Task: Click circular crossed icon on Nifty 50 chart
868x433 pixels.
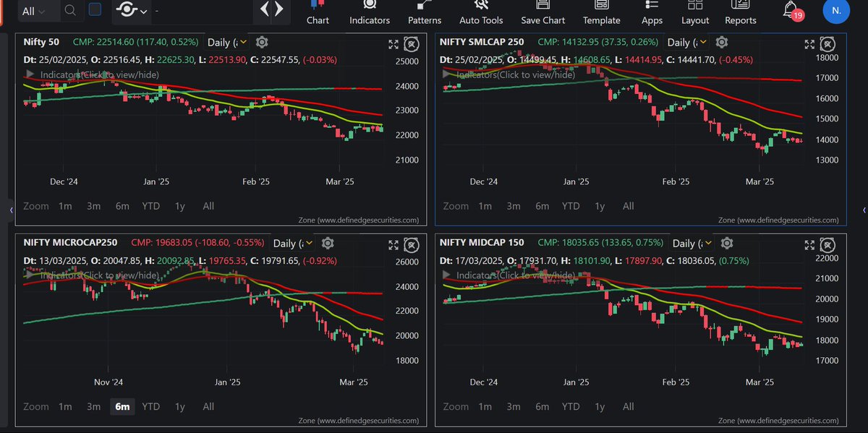Action: coord(412,44)
